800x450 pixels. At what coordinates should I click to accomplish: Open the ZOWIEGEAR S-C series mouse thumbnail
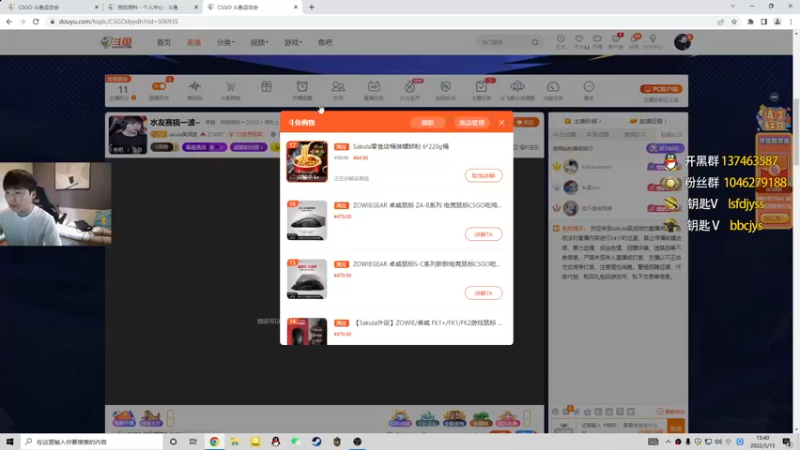(x=307, y=279)
